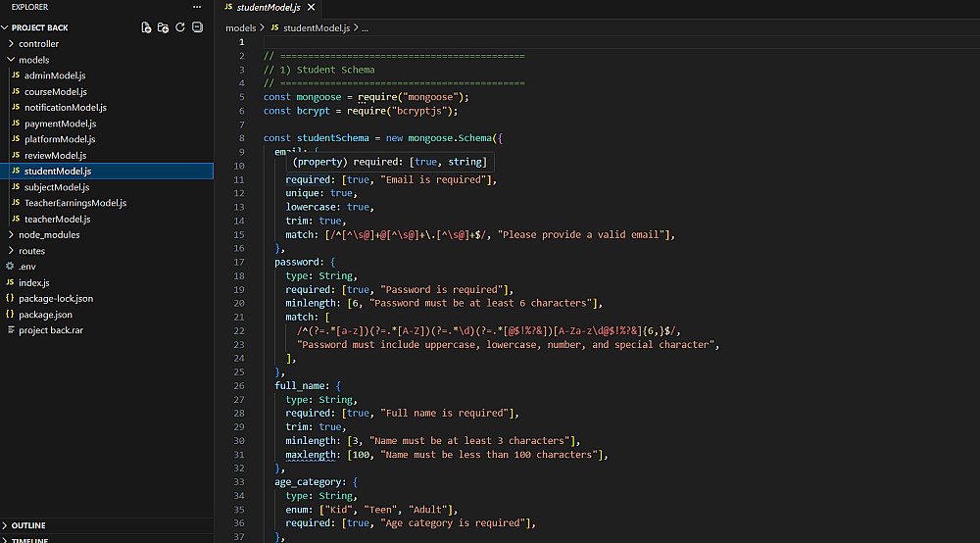
Task: Collapse the models folder
Action: pyautogui.click(x=33, y=60)
